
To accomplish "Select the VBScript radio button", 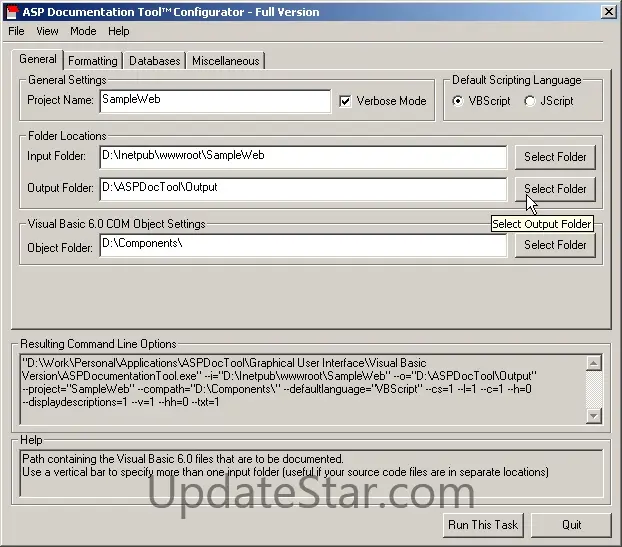I will click(x=457, y=101).
